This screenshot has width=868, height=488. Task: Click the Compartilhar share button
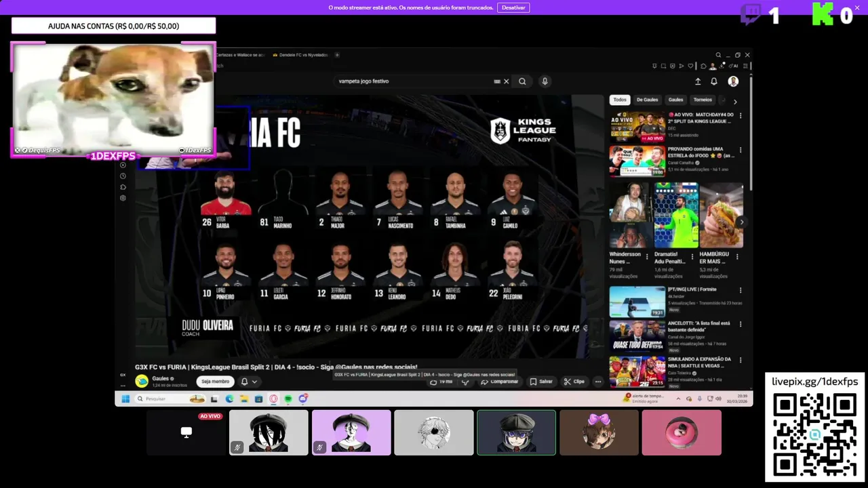click(500, 382)
